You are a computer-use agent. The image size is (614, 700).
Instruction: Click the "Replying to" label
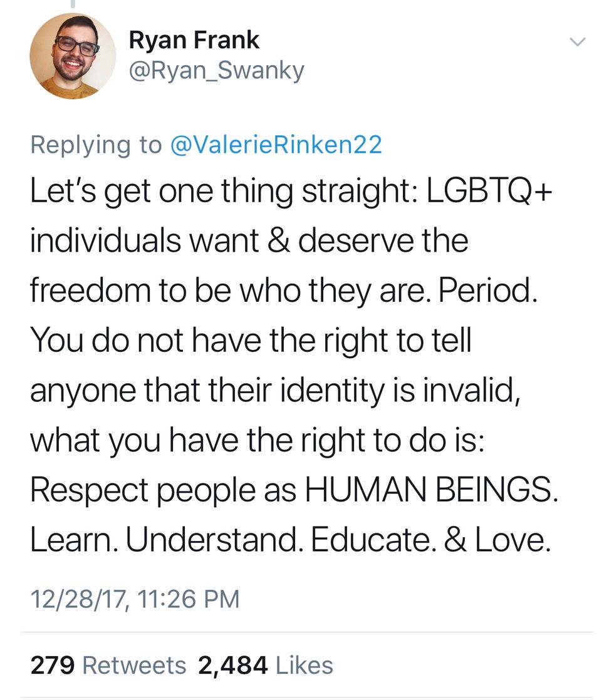96,145
